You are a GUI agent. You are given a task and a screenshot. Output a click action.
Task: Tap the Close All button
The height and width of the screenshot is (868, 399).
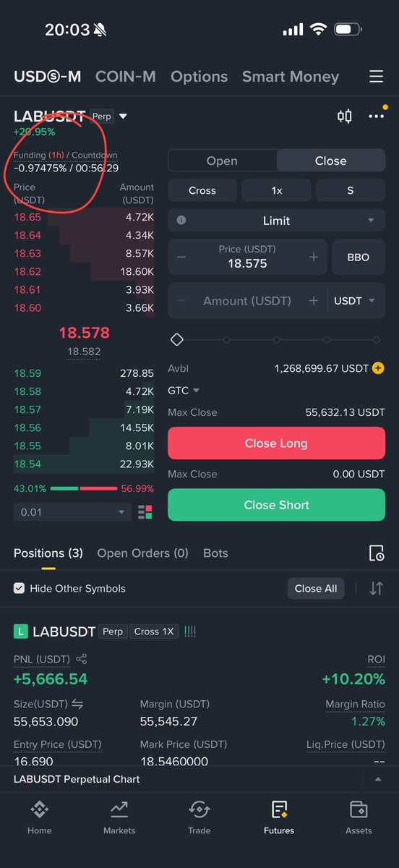316,588
